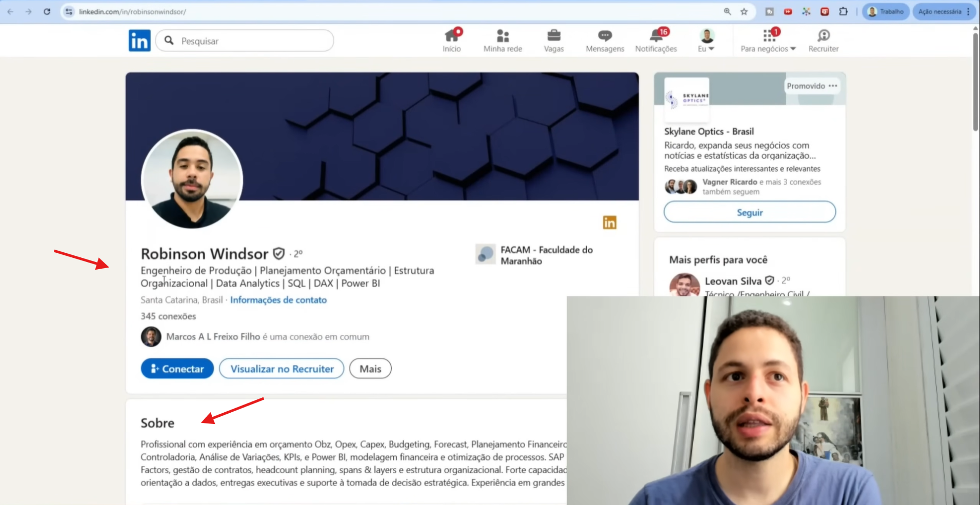
Task: Expand the Eu profile dropdown
Action: click(707, 41)
